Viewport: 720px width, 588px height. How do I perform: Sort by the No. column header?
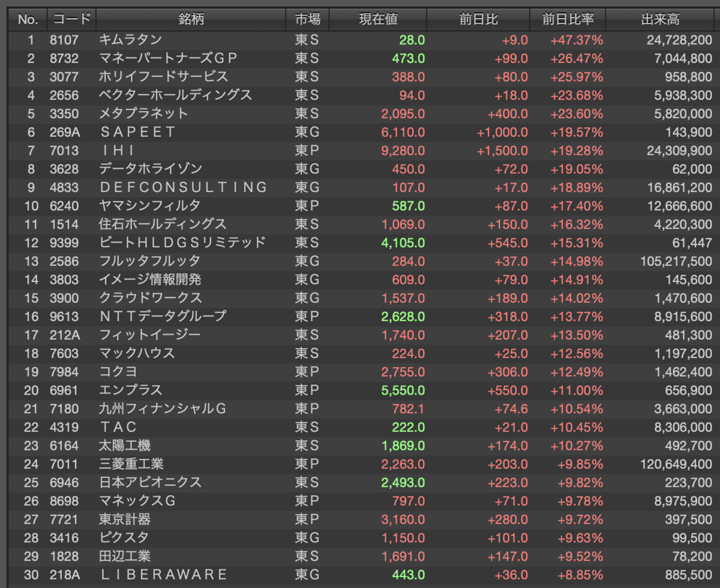pos(28,19)
